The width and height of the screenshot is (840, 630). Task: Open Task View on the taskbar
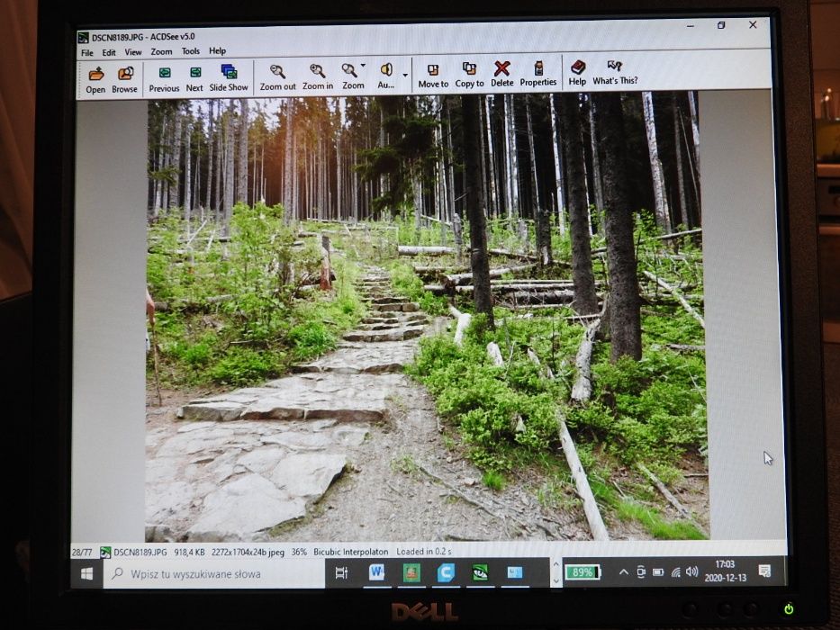click(341, 573)
